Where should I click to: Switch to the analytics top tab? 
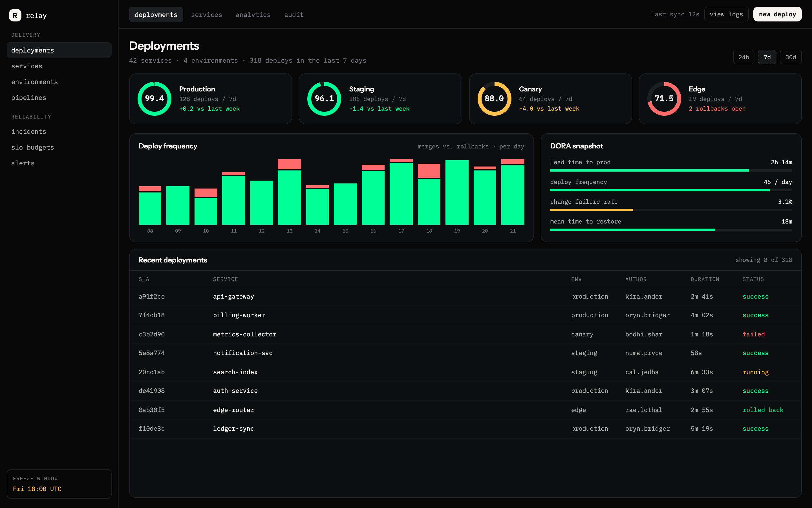tap(253, 15)
